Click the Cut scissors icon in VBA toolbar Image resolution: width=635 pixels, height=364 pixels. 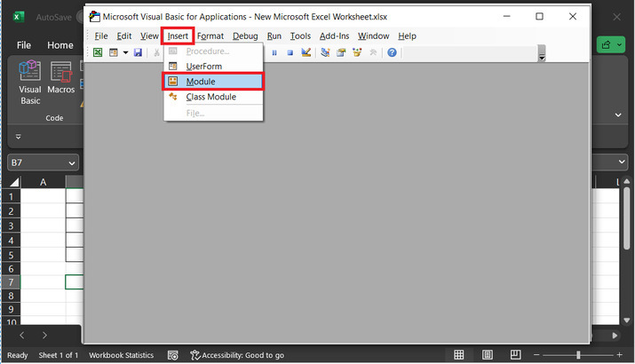tap(156, 52)
